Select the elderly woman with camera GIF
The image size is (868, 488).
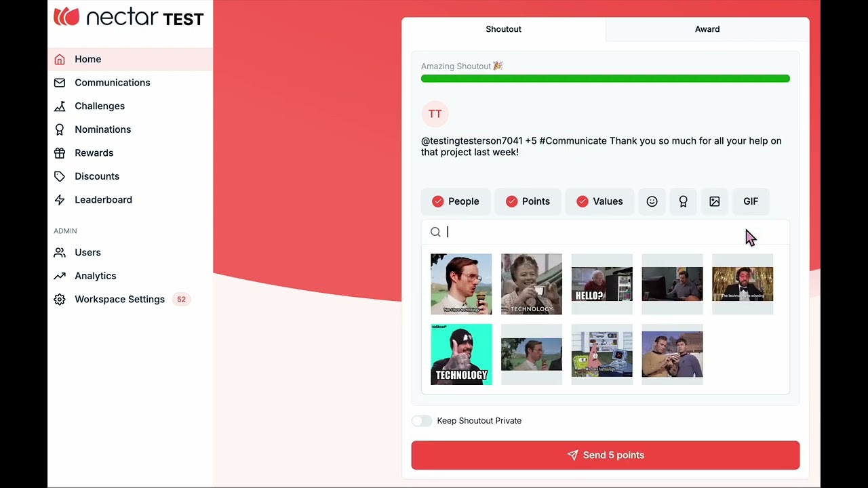click(x=532, y=284)
